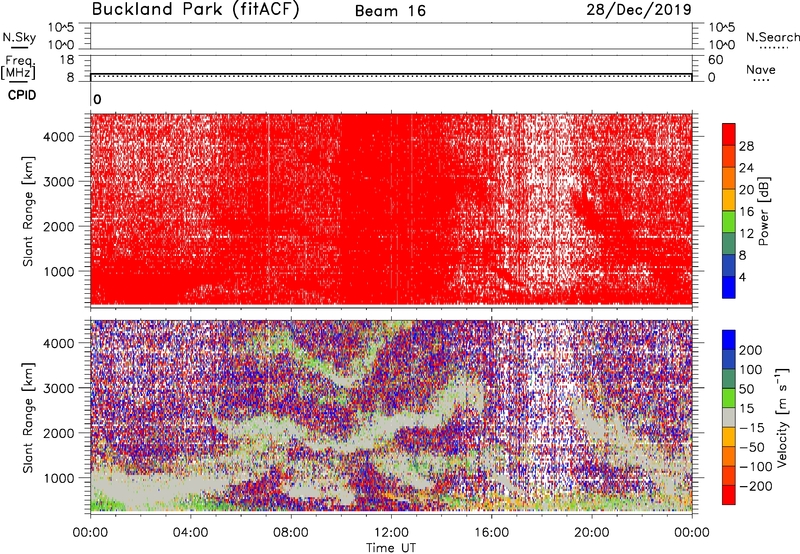Pick the top blue swatch of velocity scale
The image size is (800, 554).
coord(729,340)
